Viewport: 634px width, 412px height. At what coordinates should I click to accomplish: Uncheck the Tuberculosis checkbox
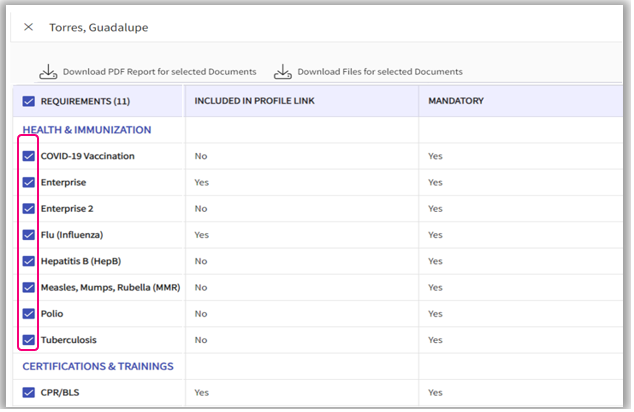[x=28, y=340]
